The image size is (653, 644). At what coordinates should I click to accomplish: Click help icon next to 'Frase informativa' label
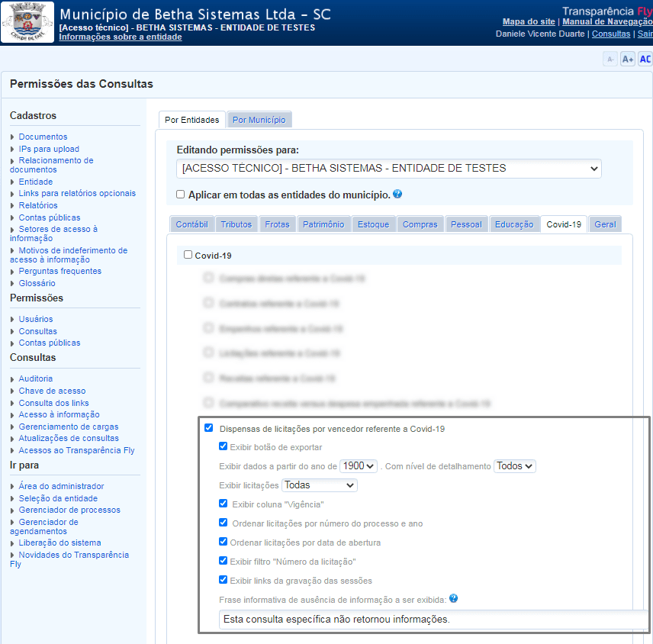coord(453,599)
